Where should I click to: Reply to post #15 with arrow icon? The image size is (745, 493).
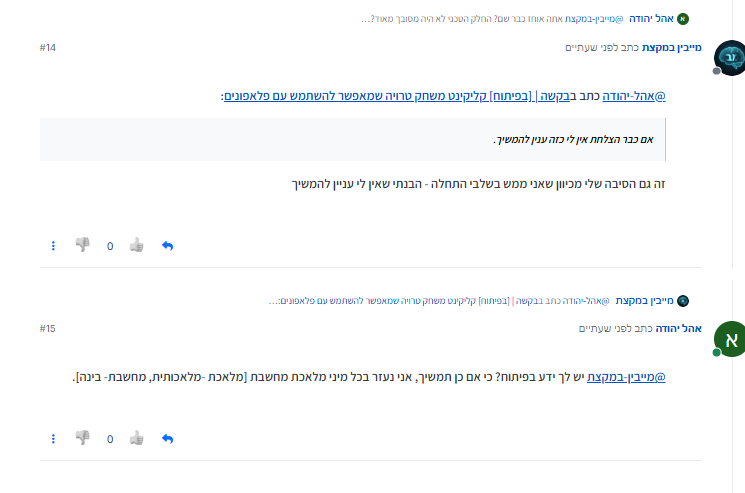point(167,439)
